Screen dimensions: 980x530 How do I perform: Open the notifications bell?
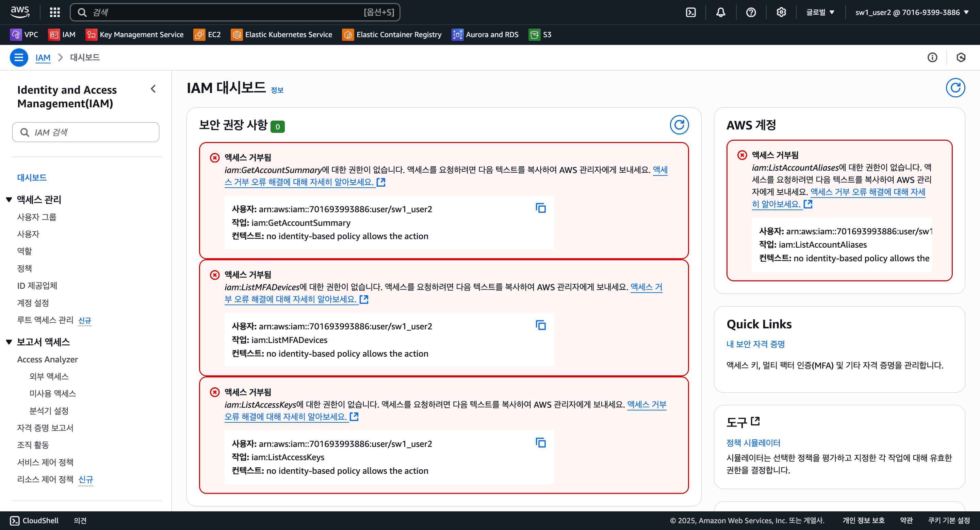(720, 12)
